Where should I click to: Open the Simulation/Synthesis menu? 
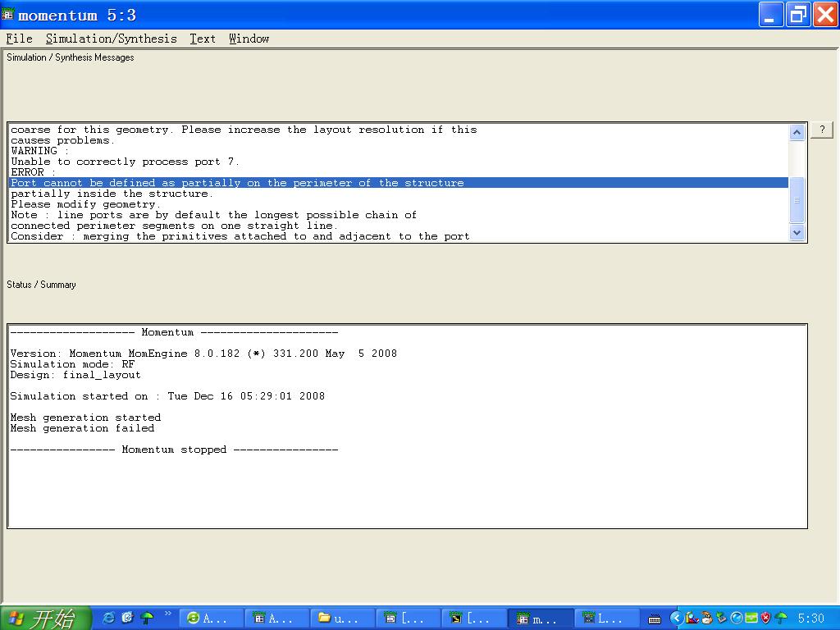111,39
